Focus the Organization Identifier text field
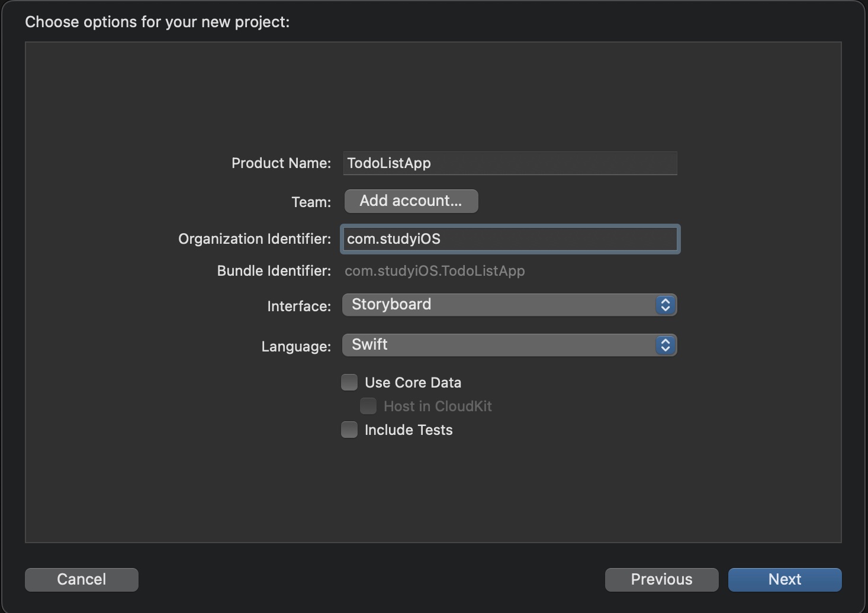Image resolution: width=868 pixels, height=613 pixels. [x=510, y=239]
